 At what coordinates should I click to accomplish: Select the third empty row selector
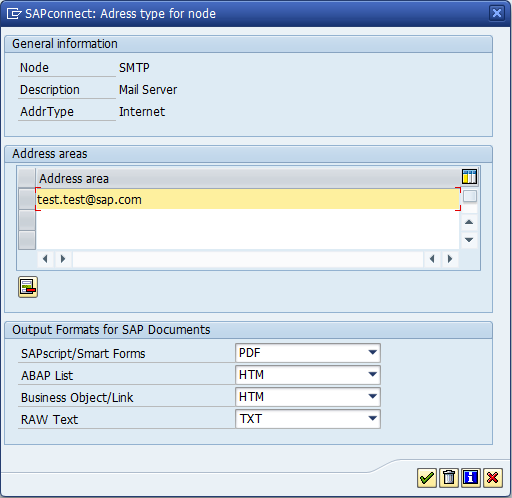pyautogui.click(x=27, y=240)
